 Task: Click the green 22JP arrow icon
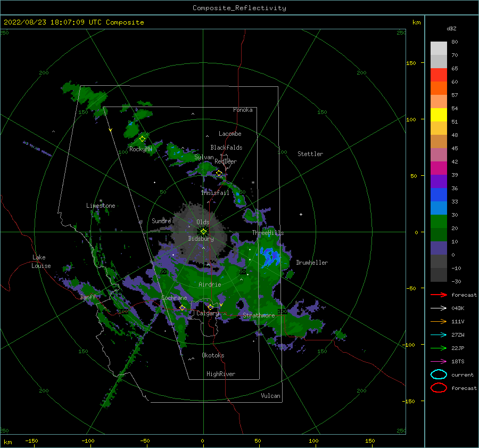439,348
